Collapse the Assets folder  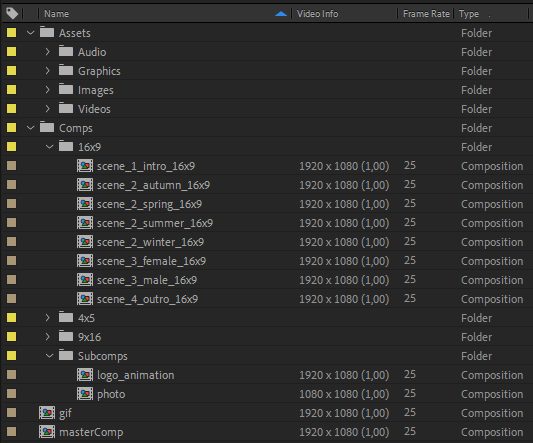pyautogui.click(x=31, y=33)
